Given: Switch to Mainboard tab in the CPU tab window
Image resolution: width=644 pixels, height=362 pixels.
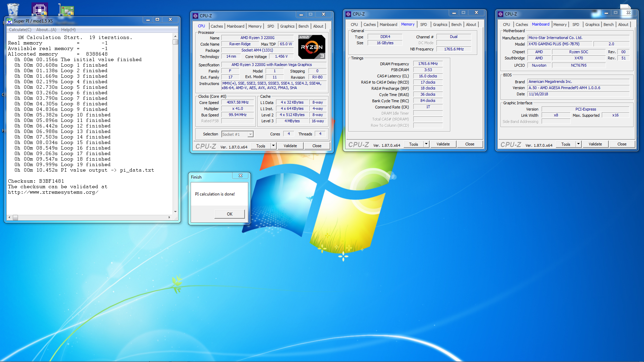Looking at the screenshot, I should (x=236, y=26).
